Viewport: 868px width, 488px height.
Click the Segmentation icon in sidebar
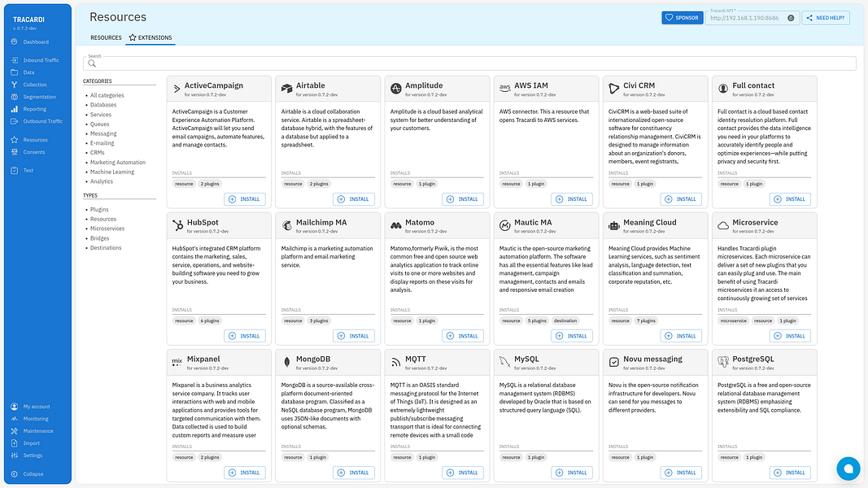15,97
